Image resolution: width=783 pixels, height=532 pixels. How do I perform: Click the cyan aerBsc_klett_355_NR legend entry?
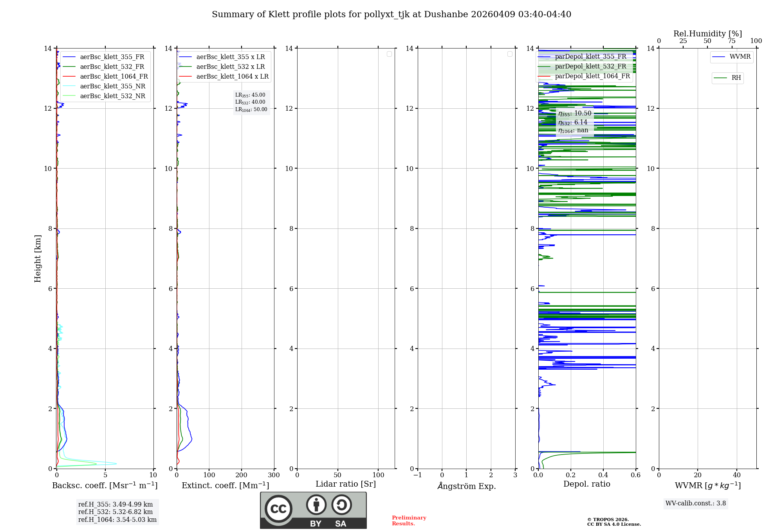coord(112,86)
